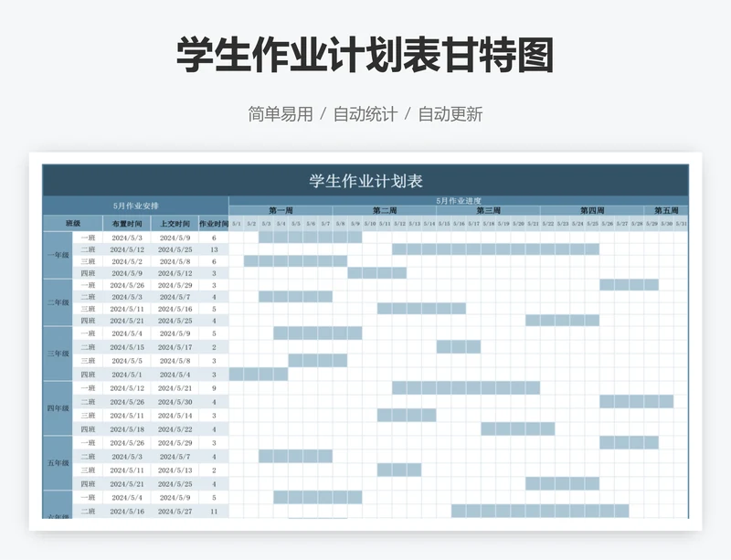The image size is (731, 560).
Task: Select assigned date 2024/5/15 in 三年级 二班
Action: pos(127,347)
